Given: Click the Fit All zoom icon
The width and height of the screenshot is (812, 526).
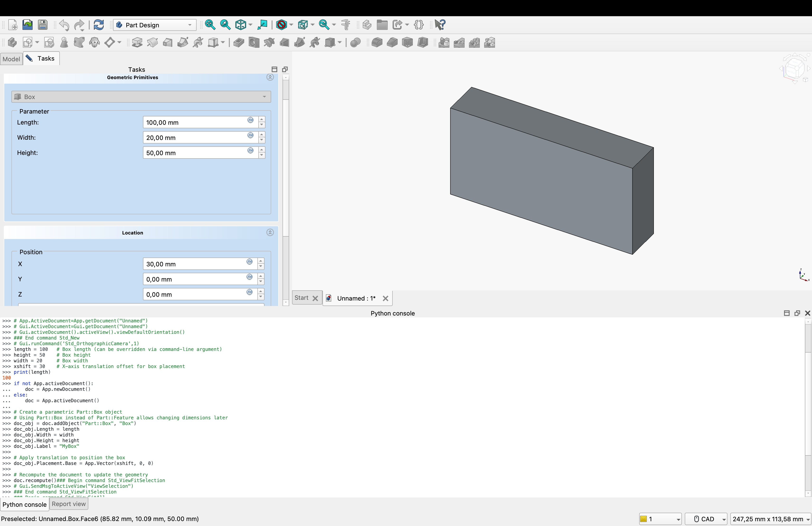Looking at the screenshot, I should point(210,25).
